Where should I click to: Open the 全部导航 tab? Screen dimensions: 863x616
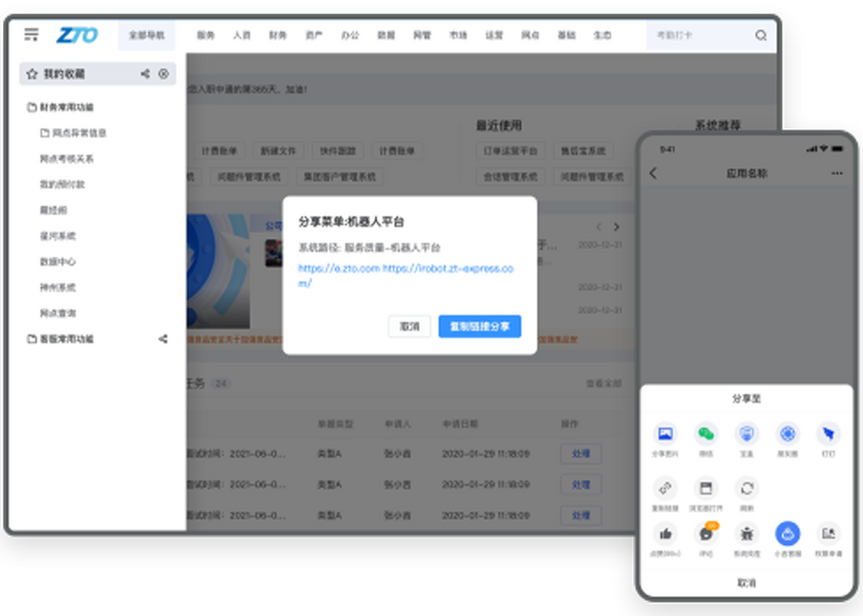click(x=147, y=35)
